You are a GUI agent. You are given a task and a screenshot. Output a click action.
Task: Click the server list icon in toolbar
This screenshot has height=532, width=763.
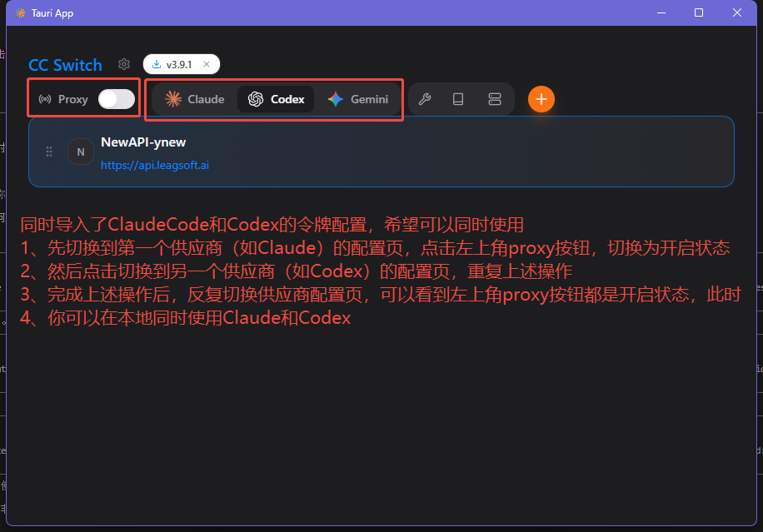(494, 99)
